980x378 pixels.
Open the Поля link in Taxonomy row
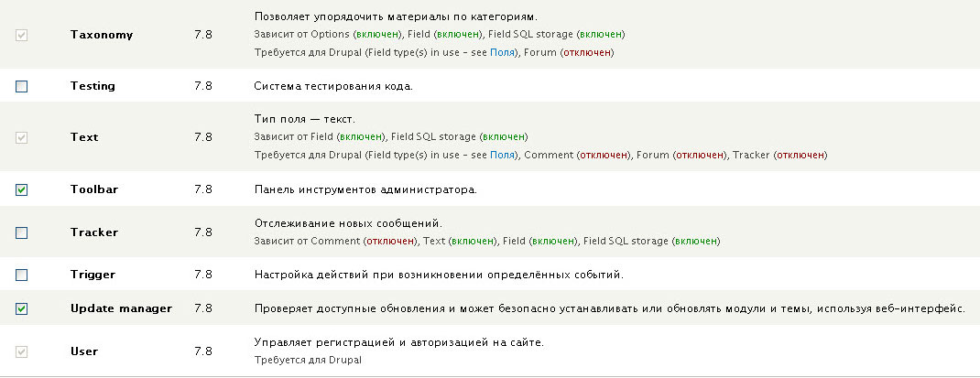pyautogui.click(x=502, y=52)
